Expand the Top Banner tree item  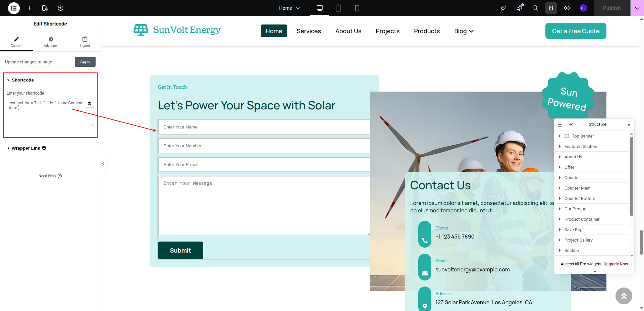pyautogui.click(x=560, y=136)
